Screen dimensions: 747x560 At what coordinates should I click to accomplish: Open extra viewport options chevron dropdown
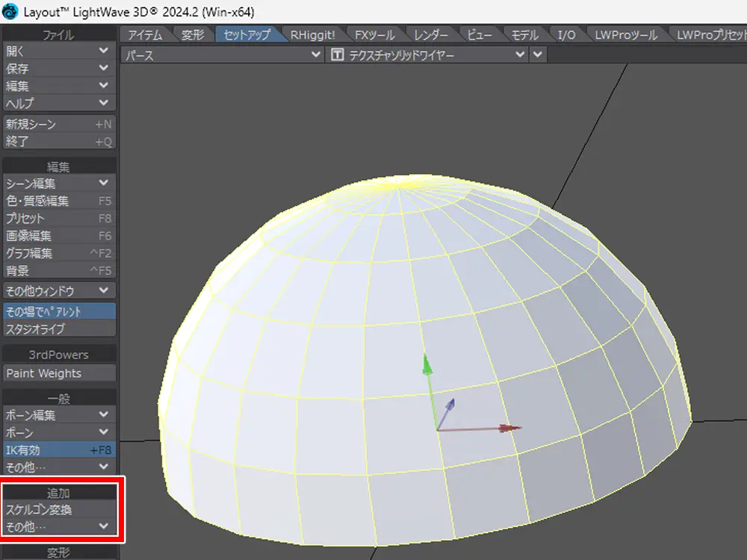point(538,55)
